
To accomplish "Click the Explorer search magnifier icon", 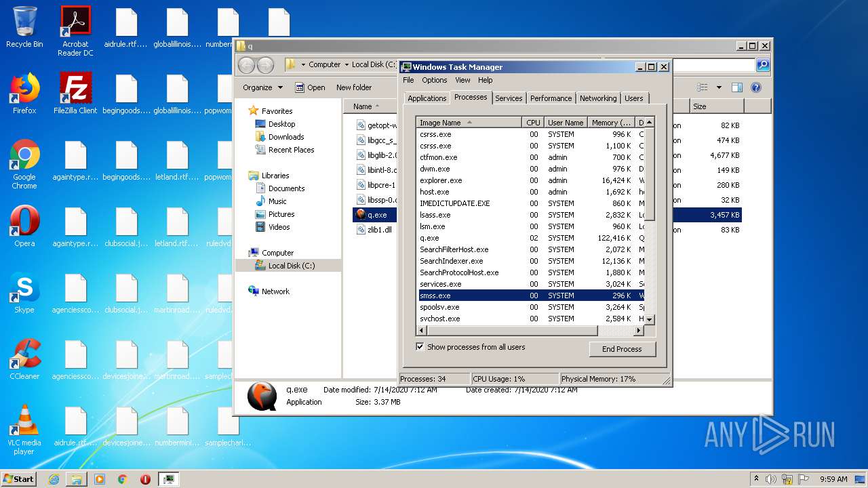I will click(x=763, y=65).
